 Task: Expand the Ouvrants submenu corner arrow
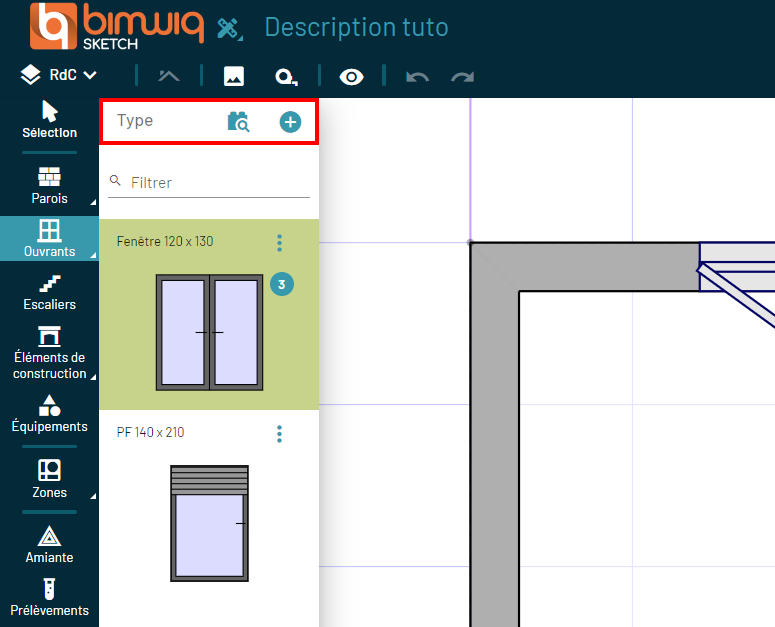coord(93,255)
